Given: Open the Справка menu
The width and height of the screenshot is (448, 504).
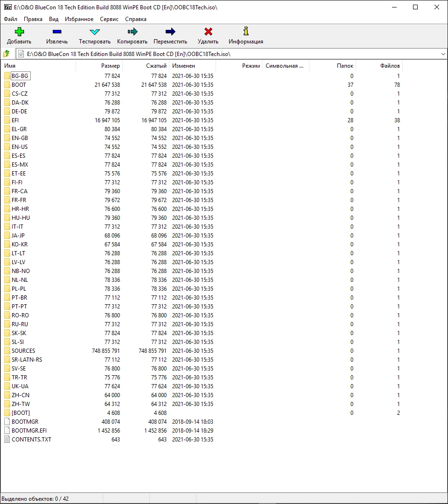Looking at the screenshot, I should point(136,19).
